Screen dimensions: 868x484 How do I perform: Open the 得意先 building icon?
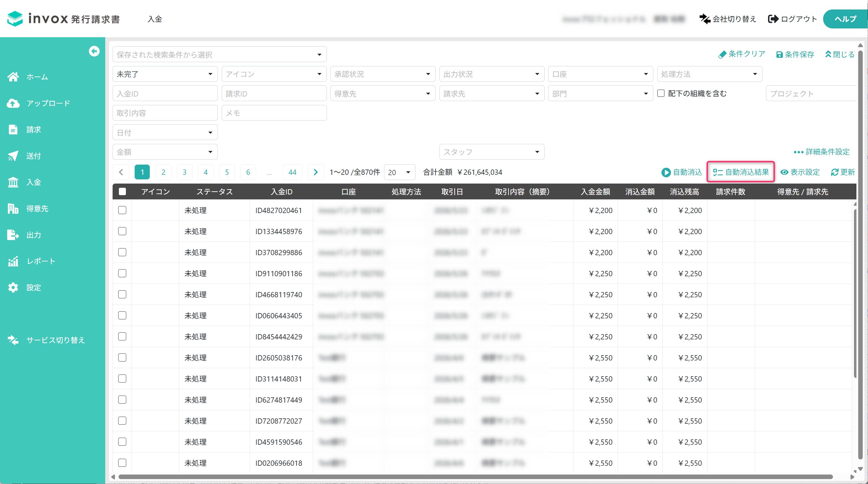point(13,208)
